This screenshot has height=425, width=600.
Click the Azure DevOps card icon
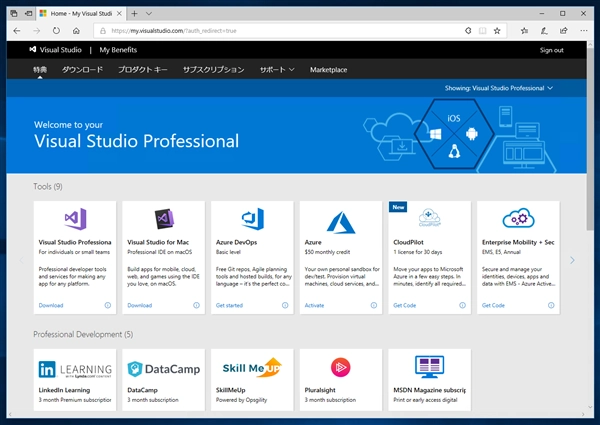point(253,219)
